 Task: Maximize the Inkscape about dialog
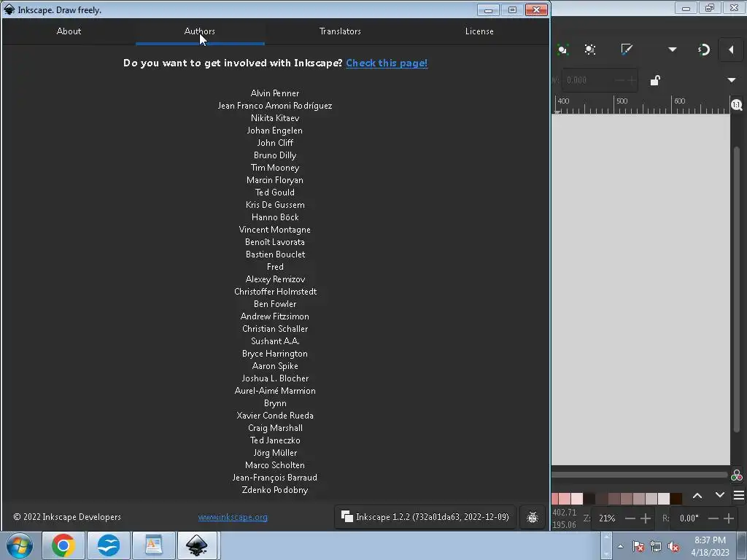pyautogui.click(x=513, y=10)
